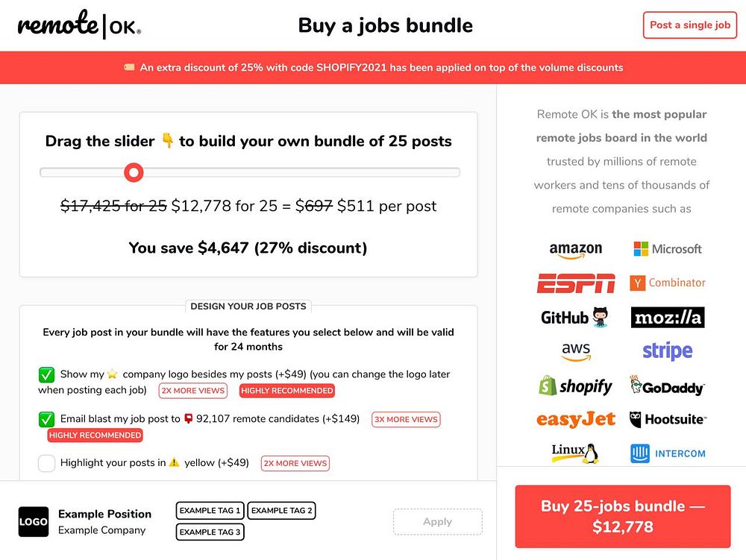Screen dimensions: 746x560
Task: Click the Amazon company logo
Action: click(x=575, y=250)
